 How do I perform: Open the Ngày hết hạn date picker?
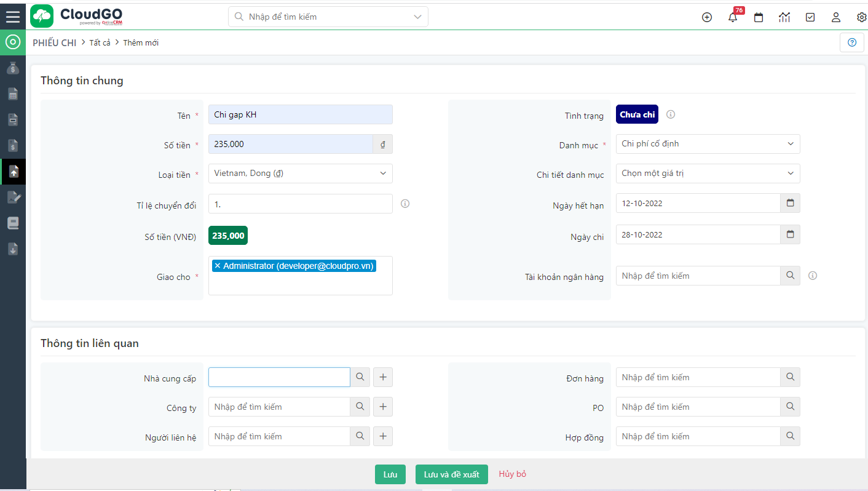pos(790,202)
